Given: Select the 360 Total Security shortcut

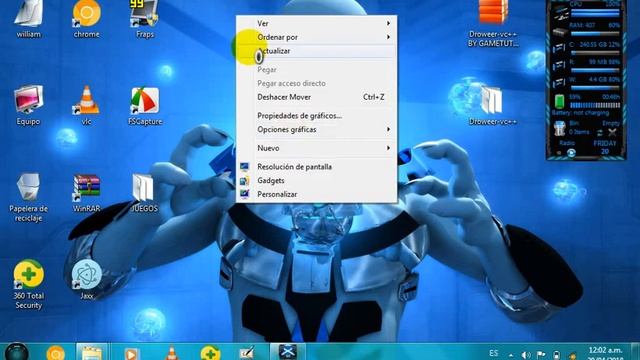Looking at the screenshot, I should [x=29, y=284].
